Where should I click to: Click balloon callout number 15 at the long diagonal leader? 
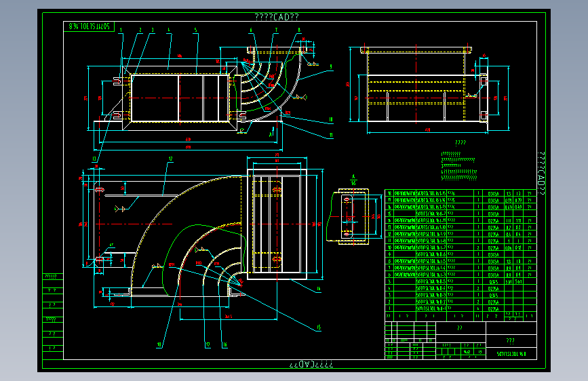coord(318,327)
